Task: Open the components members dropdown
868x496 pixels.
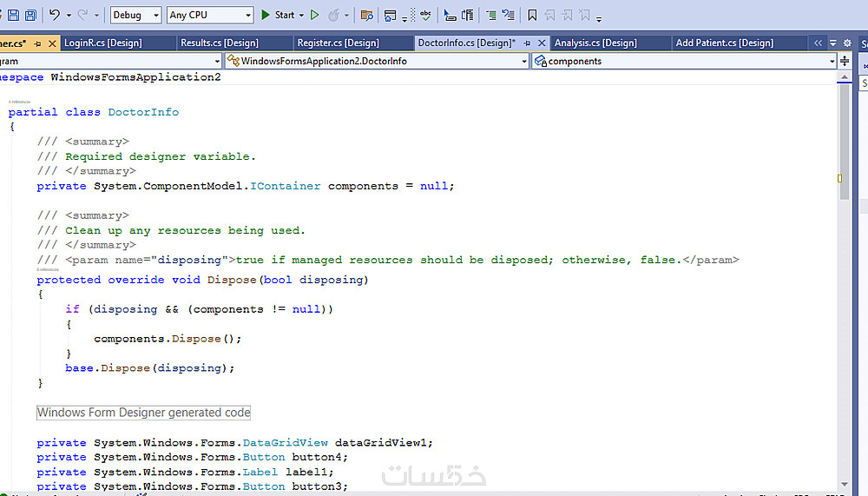Action: point(684,61)
